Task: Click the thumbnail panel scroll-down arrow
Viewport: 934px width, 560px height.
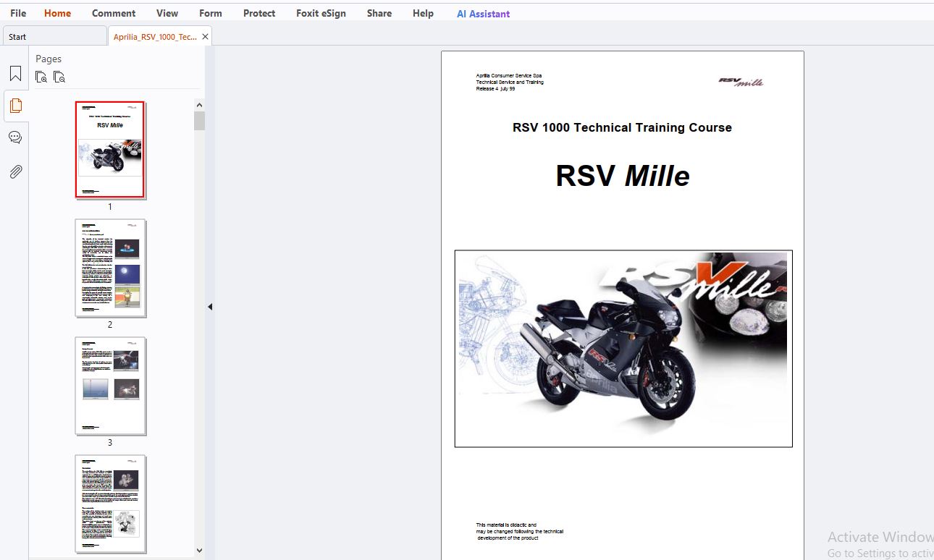Action: pyautogui.click(x=200, y=551)
